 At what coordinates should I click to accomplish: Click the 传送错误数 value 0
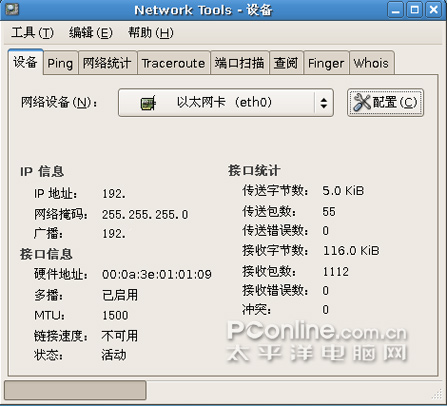[x=326, y=231]
